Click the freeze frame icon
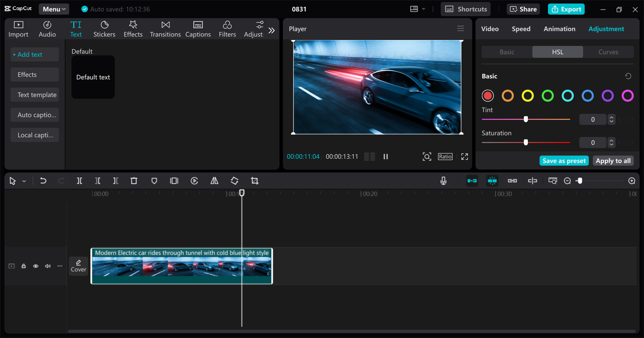 click(x=174, y=181)
